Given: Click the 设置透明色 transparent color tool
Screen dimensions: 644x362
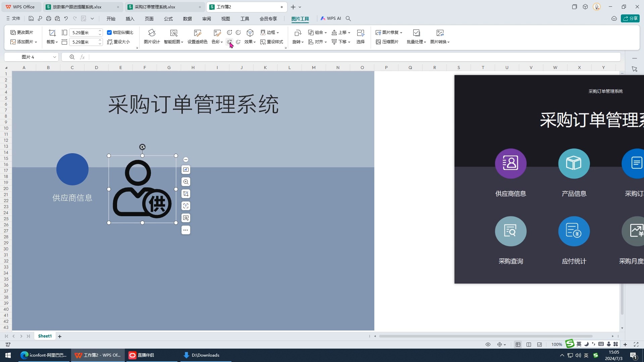Looking at the screenshot, I should pyautogui.click(x=197, y=36).
